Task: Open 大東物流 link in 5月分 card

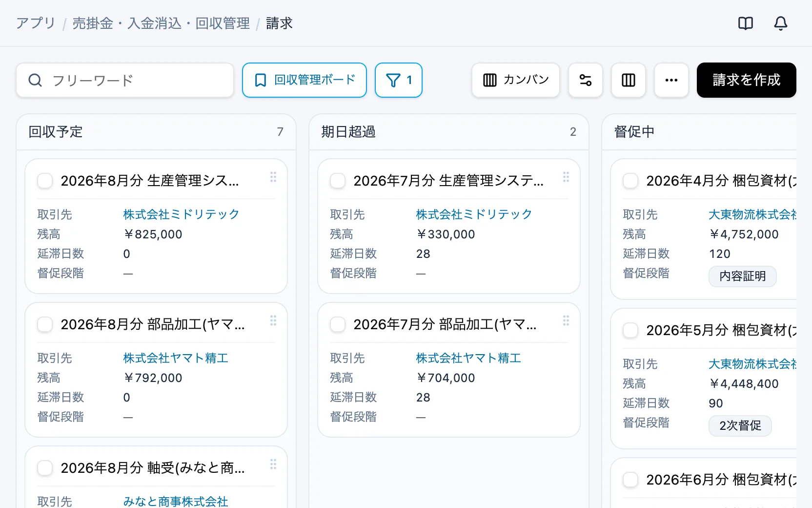Action: (x=752, y=364)
